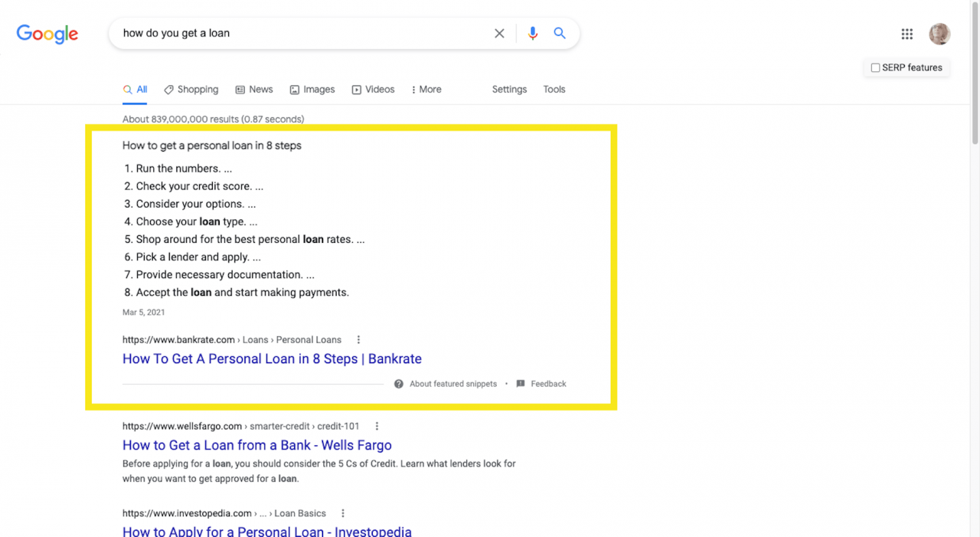Open the Google apps grid icon
Image resolution: width=980 pixels, height=537 pixels.
click(906, 34)
